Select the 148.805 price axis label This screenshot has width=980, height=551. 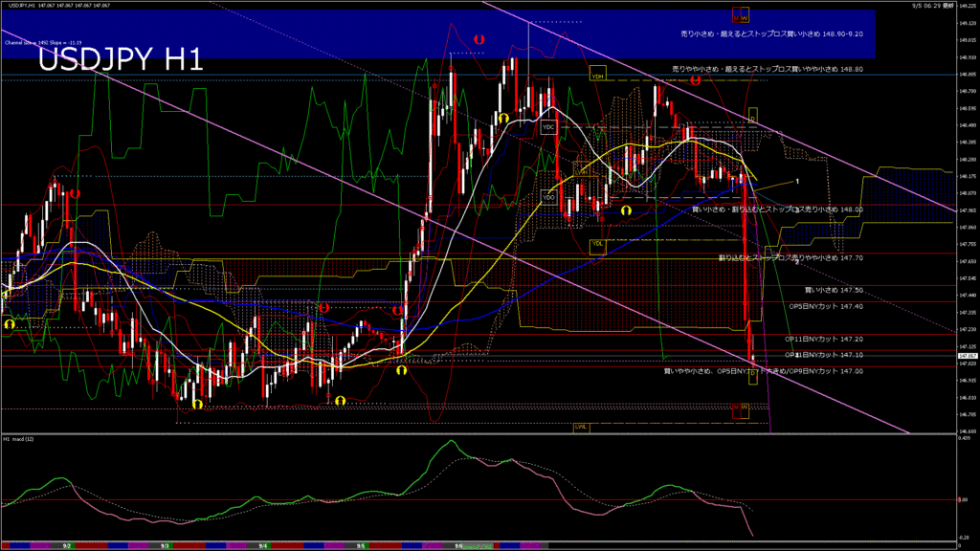click(x=967, y=74)
